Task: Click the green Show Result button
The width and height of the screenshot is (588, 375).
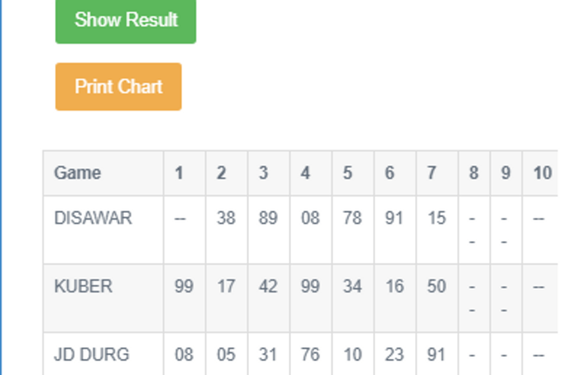Action: coord(126,21)
